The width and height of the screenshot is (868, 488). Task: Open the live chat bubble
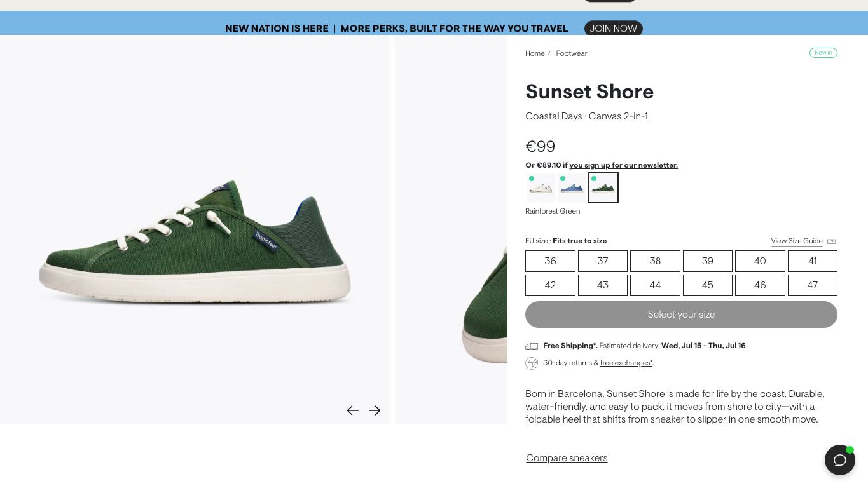coord(840,460)
